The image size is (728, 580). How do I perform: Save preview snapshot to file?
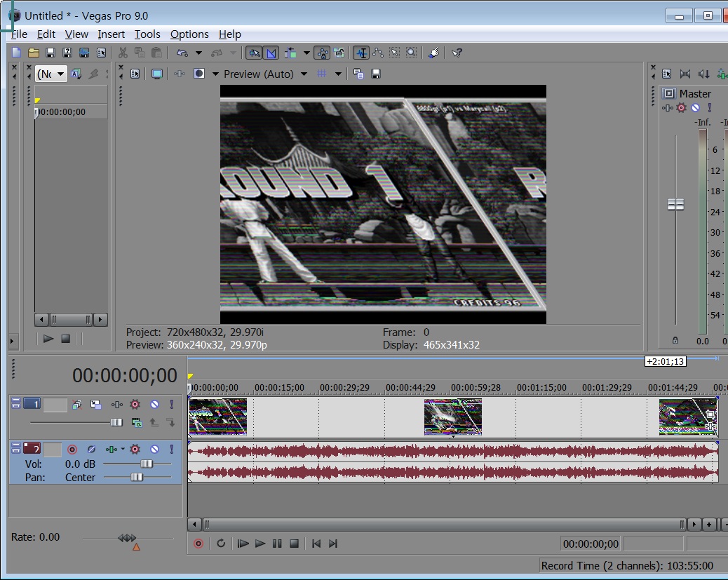(376, 74)
